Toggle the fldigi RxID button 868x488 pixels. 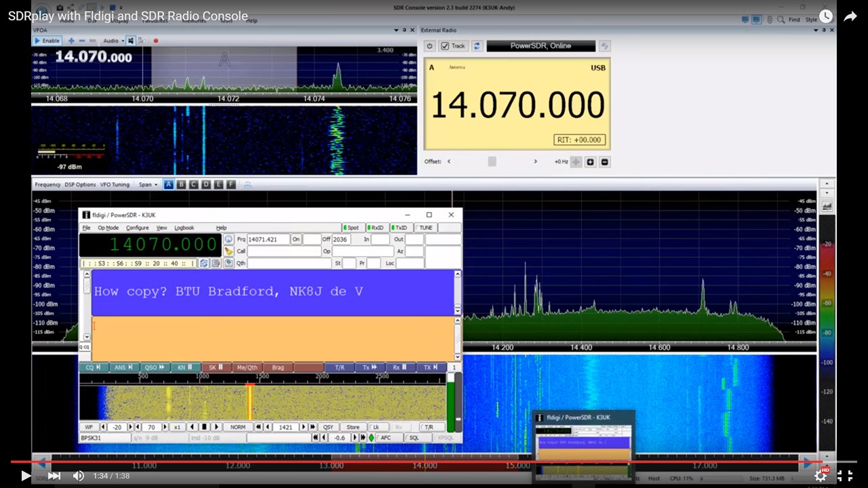click(x=376, y=228)
